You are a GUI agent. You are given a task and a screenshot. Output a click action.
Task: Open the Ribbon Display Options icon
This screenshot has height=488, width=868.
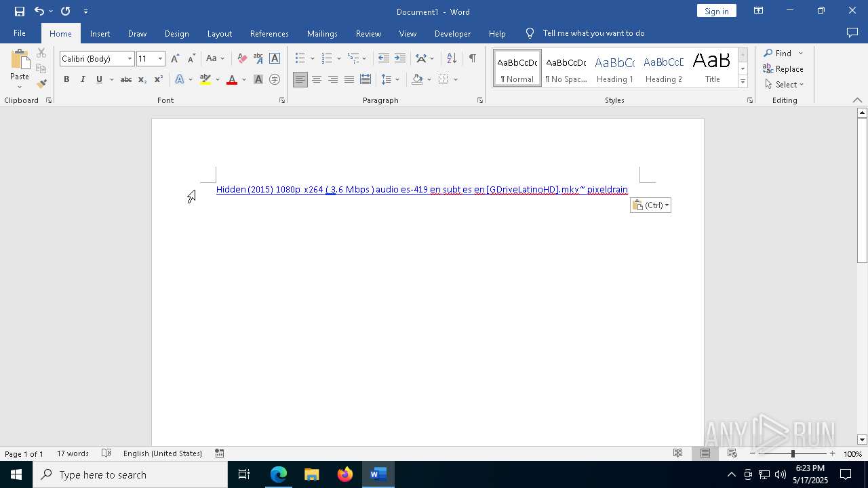(759, 11)
